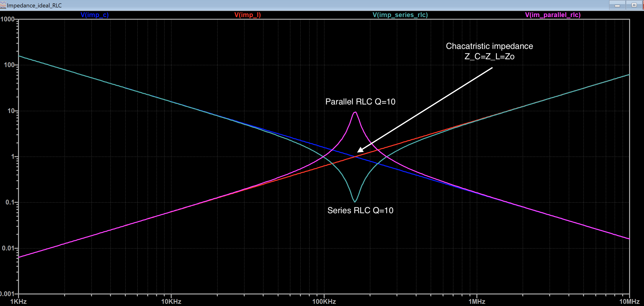
Task: Click the 'Z_C=Z_L=Zo' annotation line
Action: (x=489, y=56)
